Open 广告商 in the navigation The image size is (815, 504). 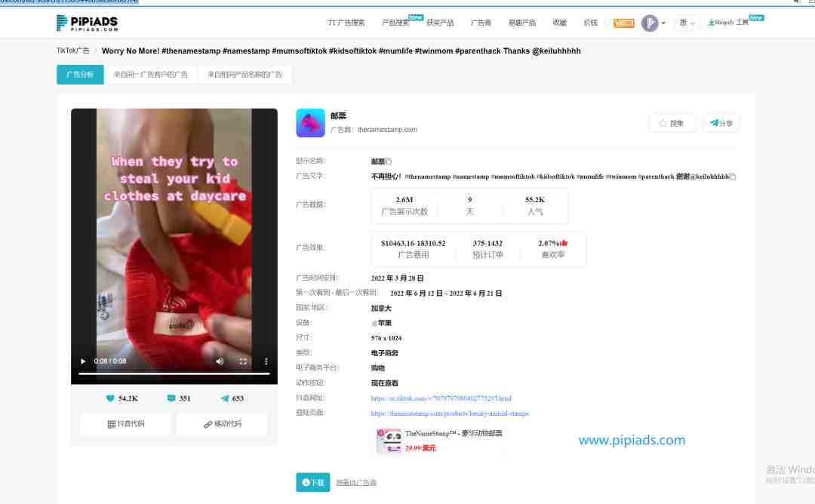(481, 23)
